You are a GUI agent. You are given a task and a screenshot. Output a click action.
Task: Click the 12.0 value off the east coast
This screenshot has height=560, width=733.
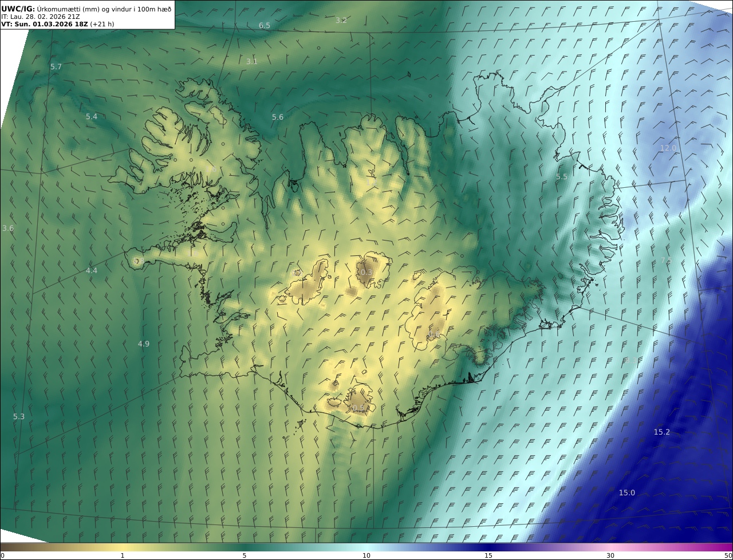click(668, 148)
